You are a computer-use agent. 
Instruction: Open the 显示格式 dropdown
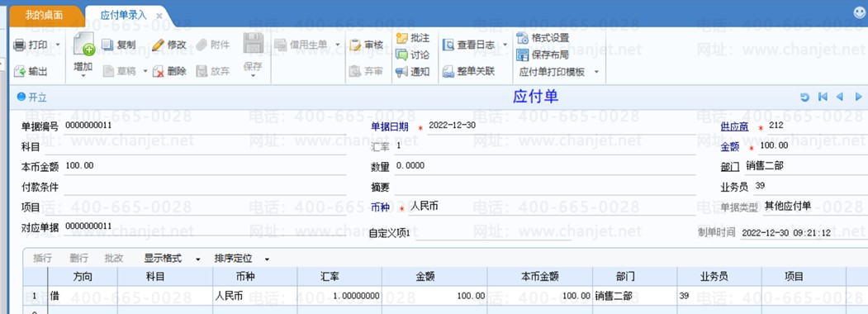[198, 259]
